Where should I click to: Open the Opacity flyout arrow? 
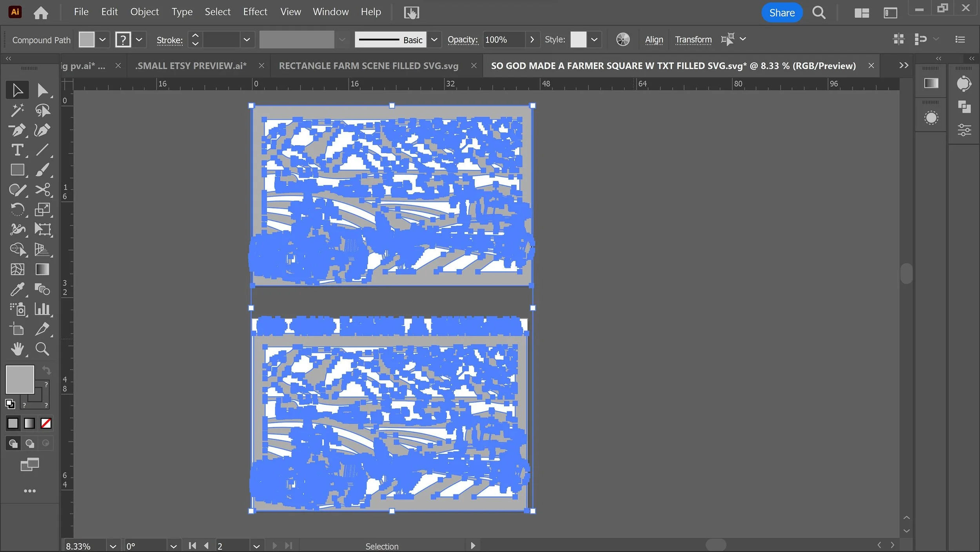coord(532,40)
